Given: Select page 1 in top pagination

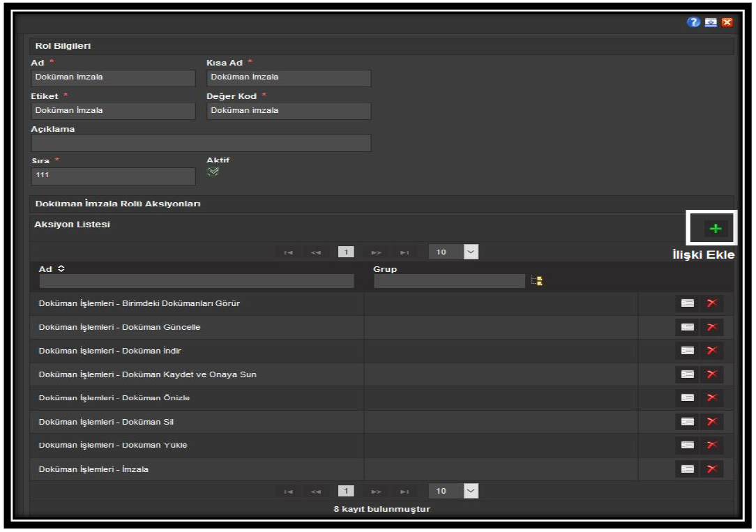Looking at the screenshot, I should click(346, 252).
